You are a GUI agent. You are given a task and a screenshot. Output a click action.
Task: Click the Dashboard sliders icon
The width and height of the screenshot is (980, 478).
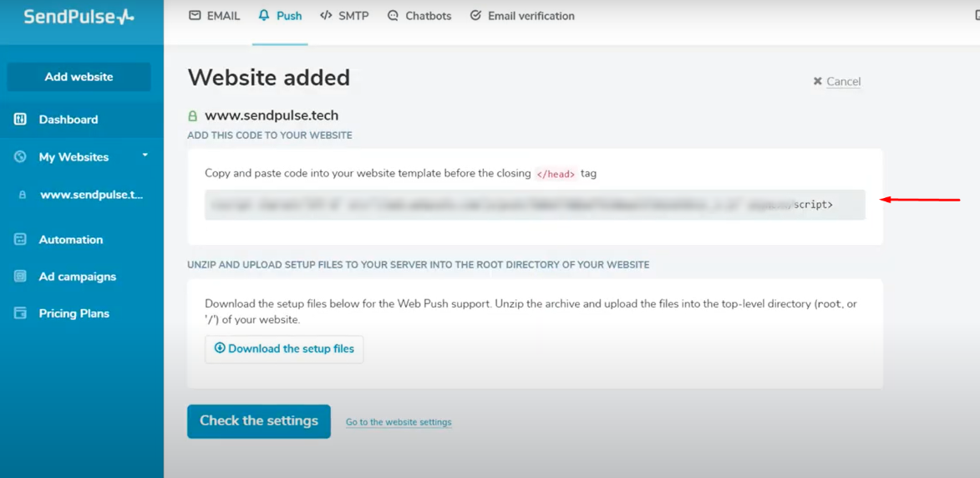(20, 119)
